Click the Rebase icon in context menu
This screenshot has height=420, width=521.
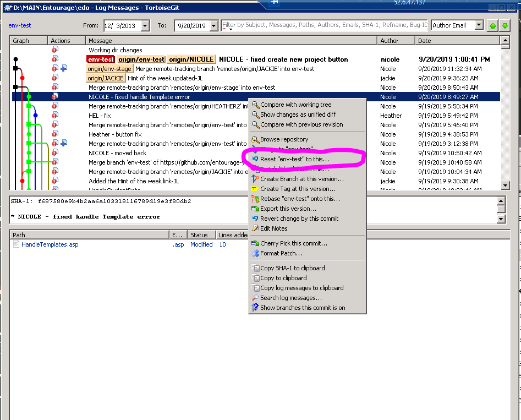[255, 199]
